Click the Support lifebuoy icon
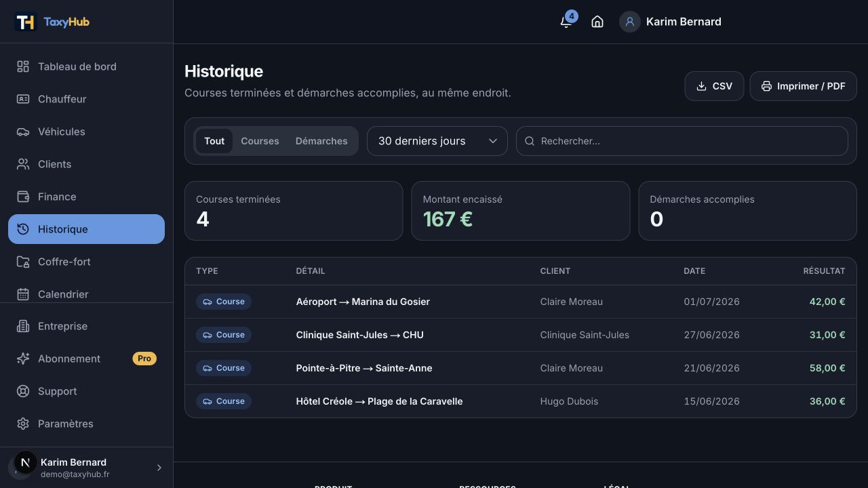Image resolution: width=868 pixels, height=488 pixels. [x=23, y=391]
